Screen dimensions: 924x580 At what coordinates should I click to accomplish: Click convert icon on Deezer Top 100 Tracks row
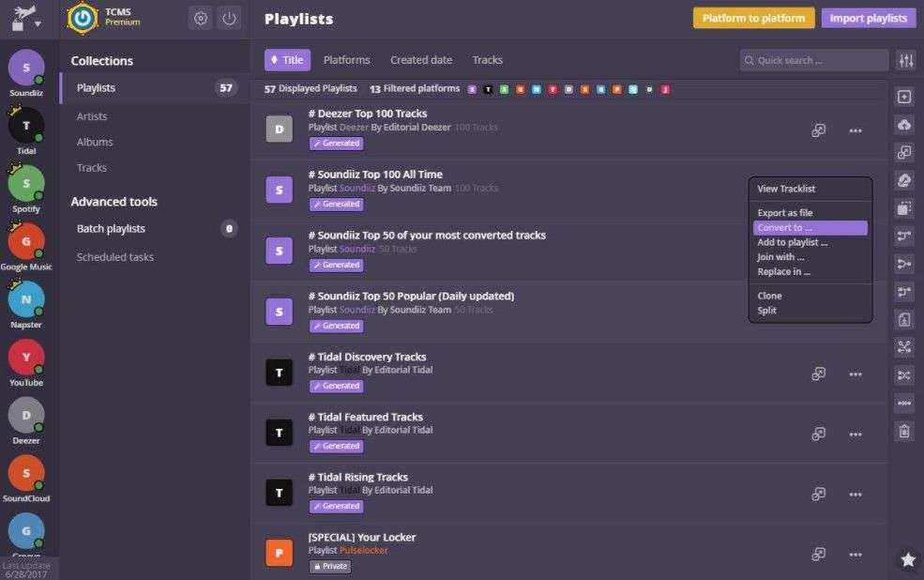click(x=818, y=130)
